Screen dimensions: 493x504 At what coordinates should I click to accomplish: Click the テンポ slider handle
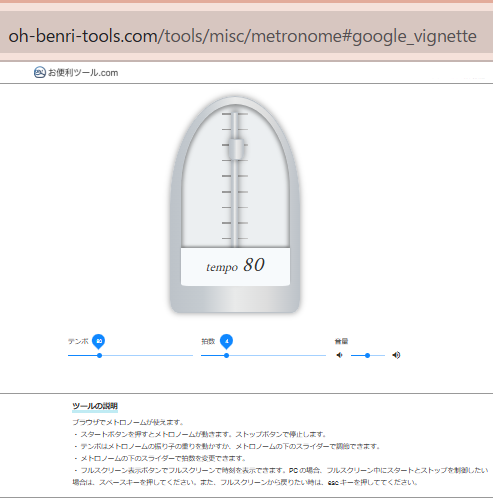(99, 356)
